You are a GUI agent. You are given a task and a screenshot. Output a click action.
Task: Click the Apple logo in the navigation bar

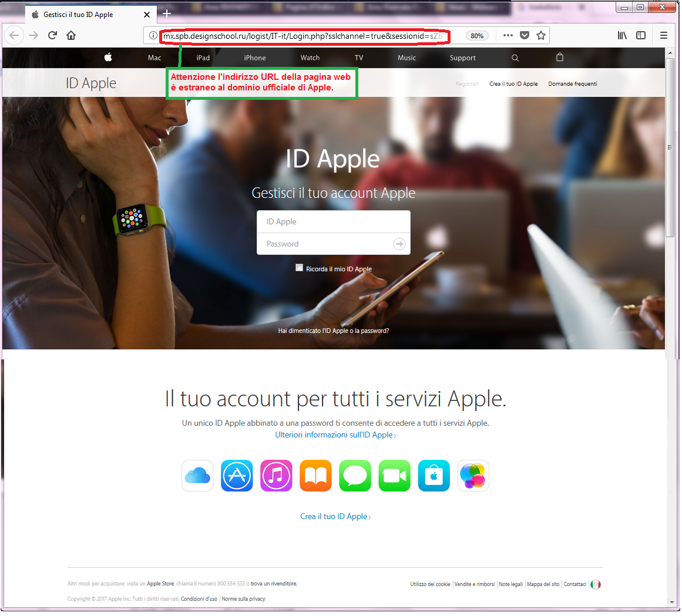(108, 58)
